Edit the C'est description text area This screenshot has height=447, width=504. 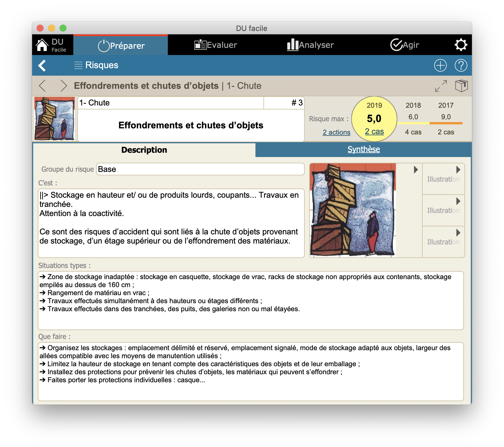pos(171,223)
